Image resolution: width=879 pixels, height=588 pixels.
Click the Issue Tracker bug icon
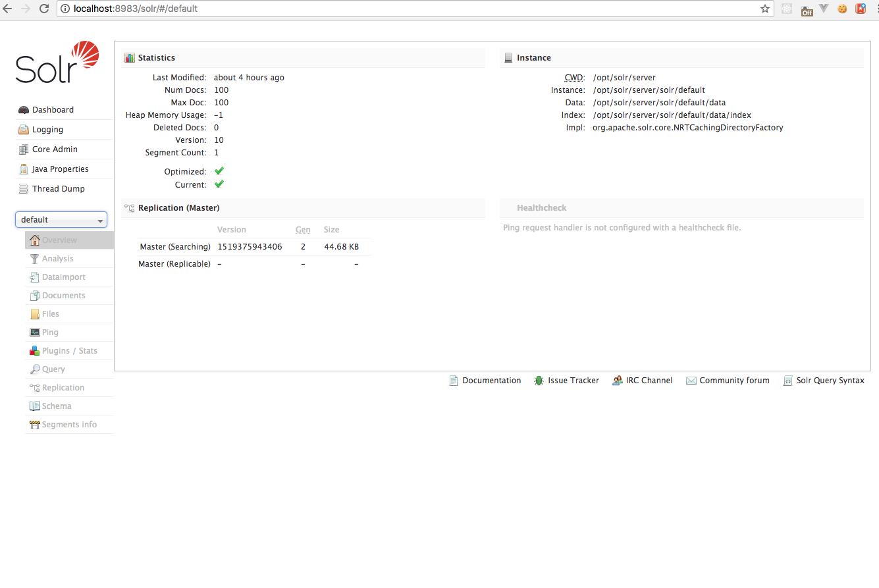click(x=539, y=381)
